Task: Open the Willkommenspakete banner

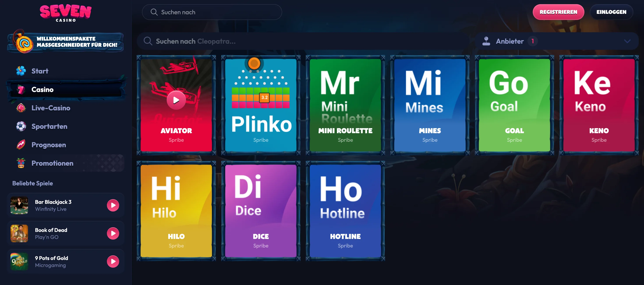Action: [x=65, y=42]
